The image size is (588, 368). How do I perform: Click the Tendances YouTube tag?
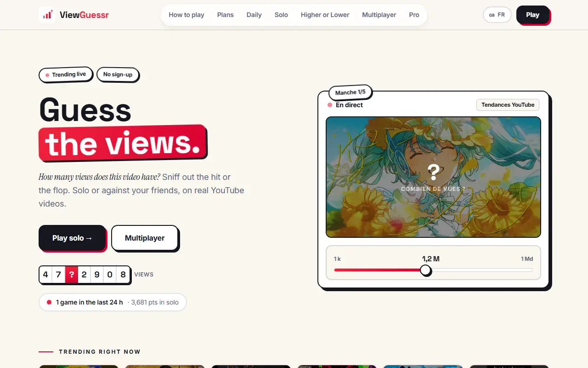[x=508, y=105]
